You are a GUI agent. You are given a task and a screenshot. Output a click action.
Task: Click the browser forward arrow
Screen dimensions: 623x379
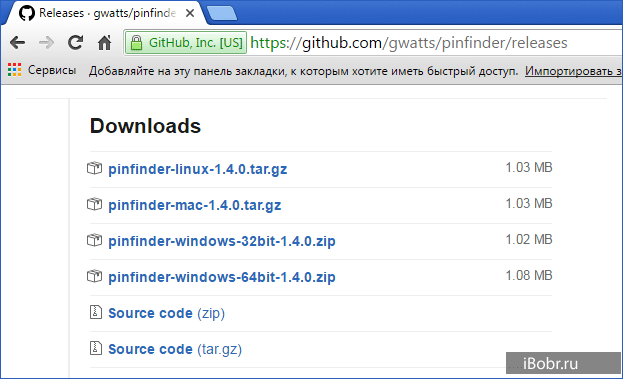tap(46, 43)
